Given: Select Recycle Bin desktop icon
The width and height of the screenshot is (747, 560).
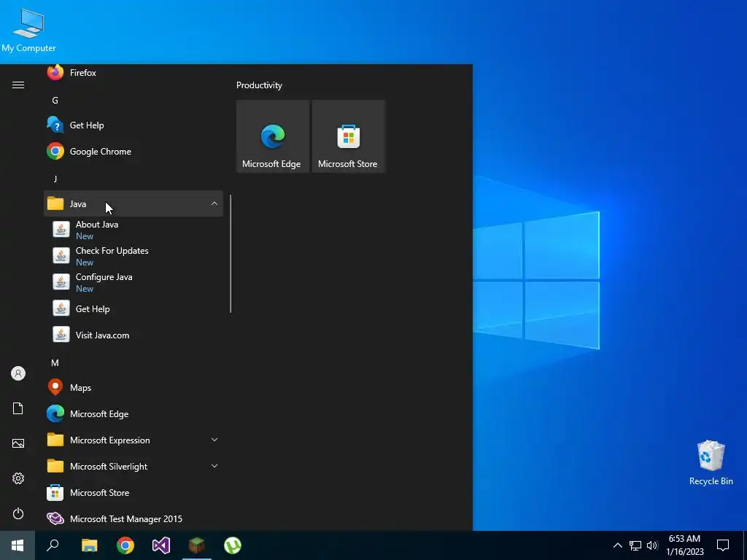Looking at the screenshot, I should [x=711, y=463].
